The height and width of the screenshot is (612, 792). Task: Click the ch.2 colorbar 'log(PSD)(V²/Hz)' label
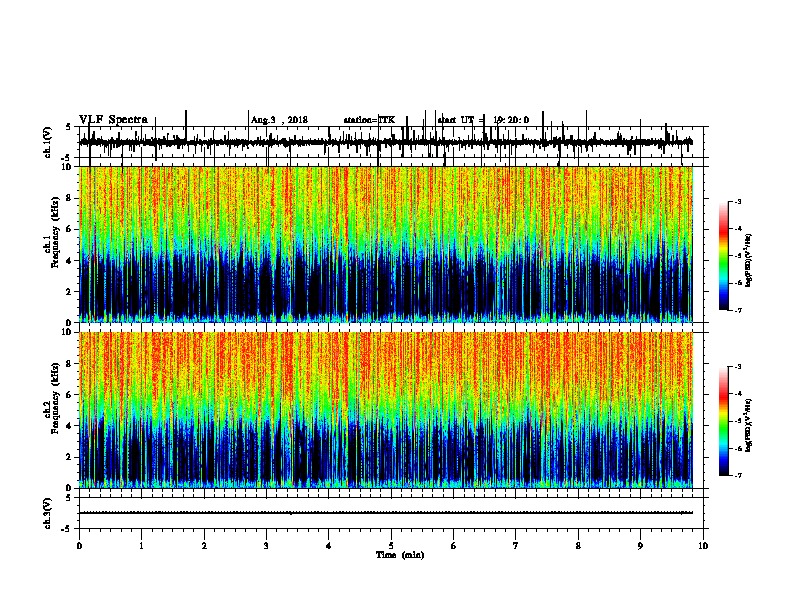point(748,426)
